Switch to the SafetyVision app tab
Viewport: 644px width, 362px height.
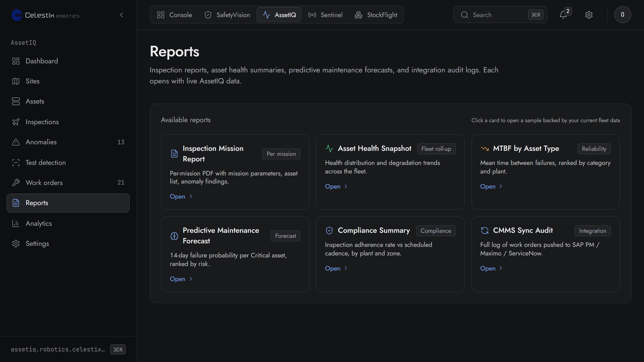point(227,15)
